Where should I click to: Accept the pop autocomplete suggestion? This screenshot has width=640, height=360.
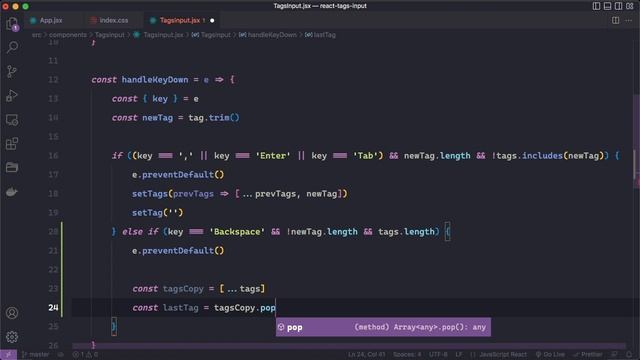point(383,327)
